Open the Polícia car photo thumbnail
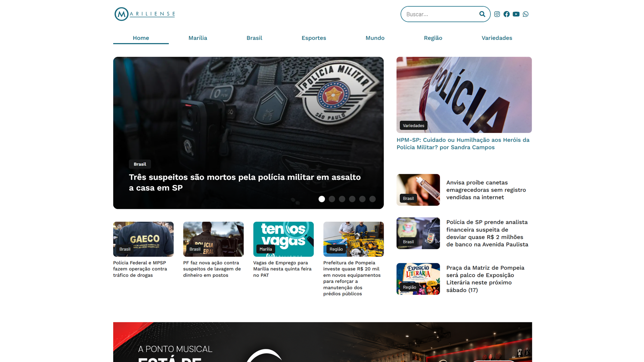 [x=464, y=95]
